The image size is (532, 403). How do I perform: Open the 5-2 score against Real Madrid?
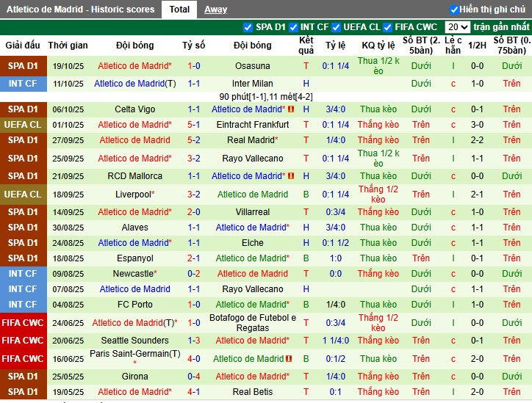tap(194, 140)
